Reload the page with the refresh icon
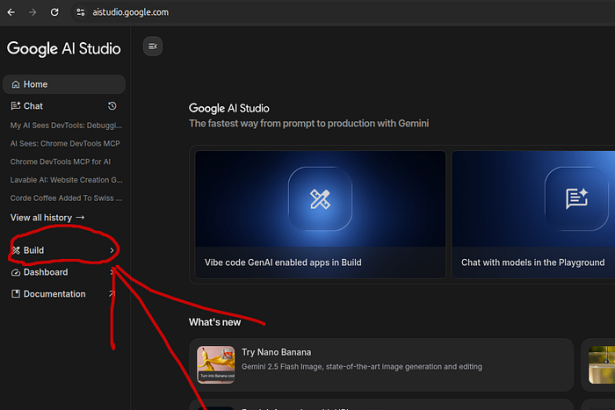This screenshot has height=410, width=615. (55, 13)
